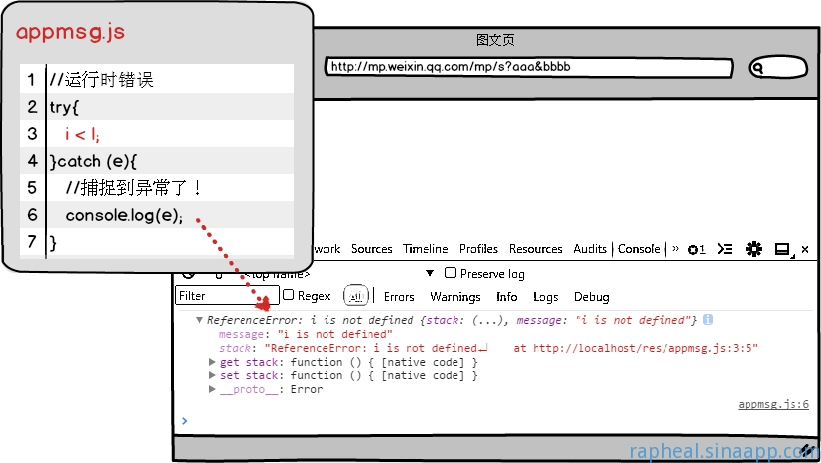Open the frame selector dropdown arrow

pyautogui.click(x=430, y=273)
